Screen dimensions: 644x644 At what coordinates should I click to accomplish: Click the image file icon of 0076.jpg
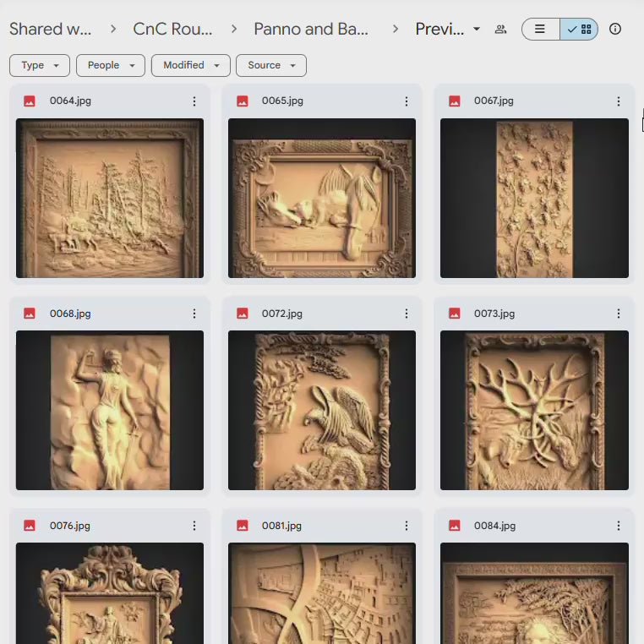[x=30, y=526]
